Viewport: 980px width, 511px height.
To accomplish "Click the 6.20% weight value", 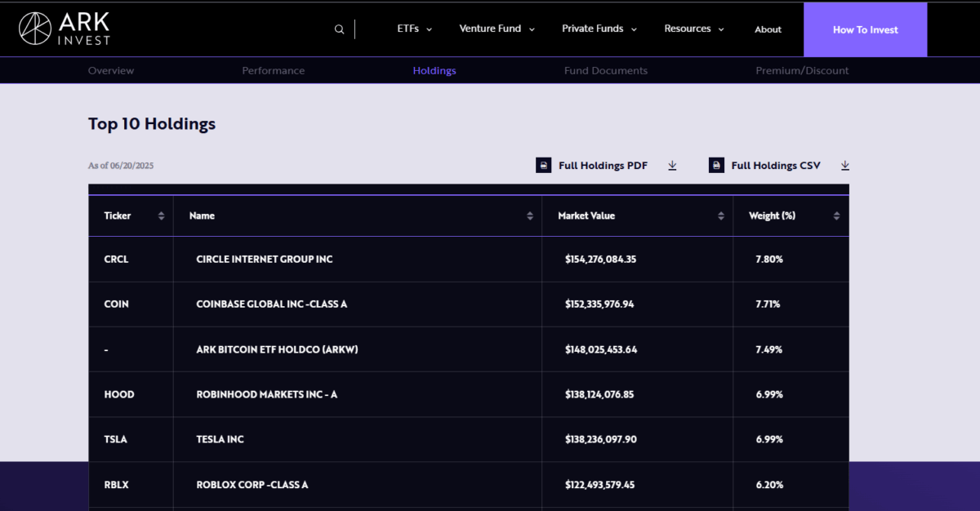I will (769, 485).
